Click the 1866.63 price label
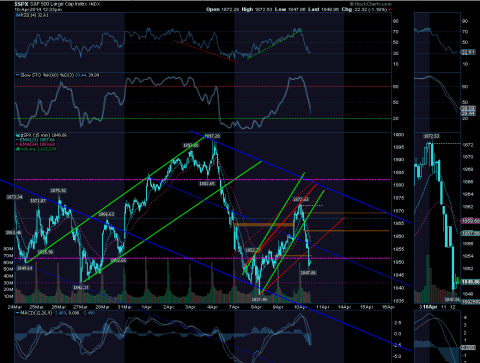The height and width of the screenshot is (363, 480). click(x=106, y=214)
